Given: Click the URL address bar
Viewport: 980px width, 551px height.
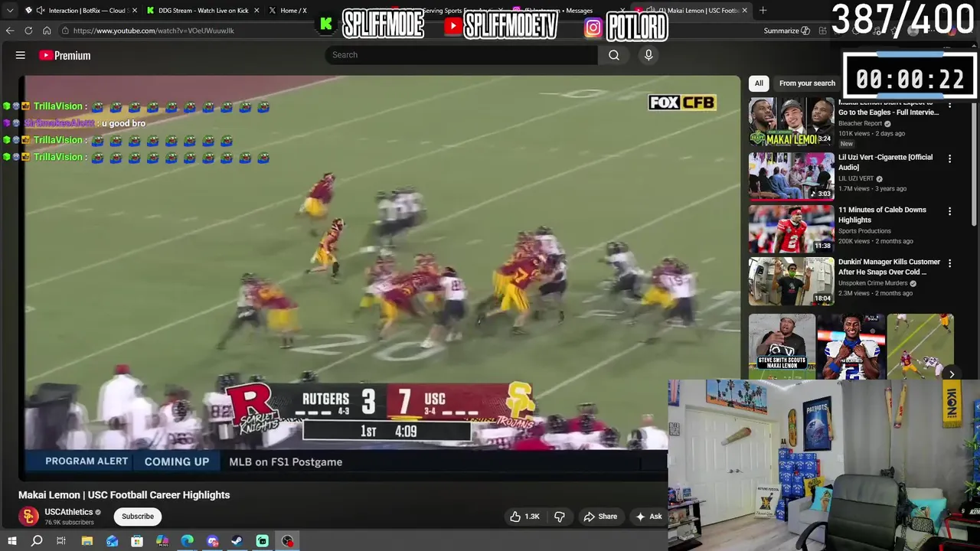Looking at the screenshot, I should tap(406, 31).
